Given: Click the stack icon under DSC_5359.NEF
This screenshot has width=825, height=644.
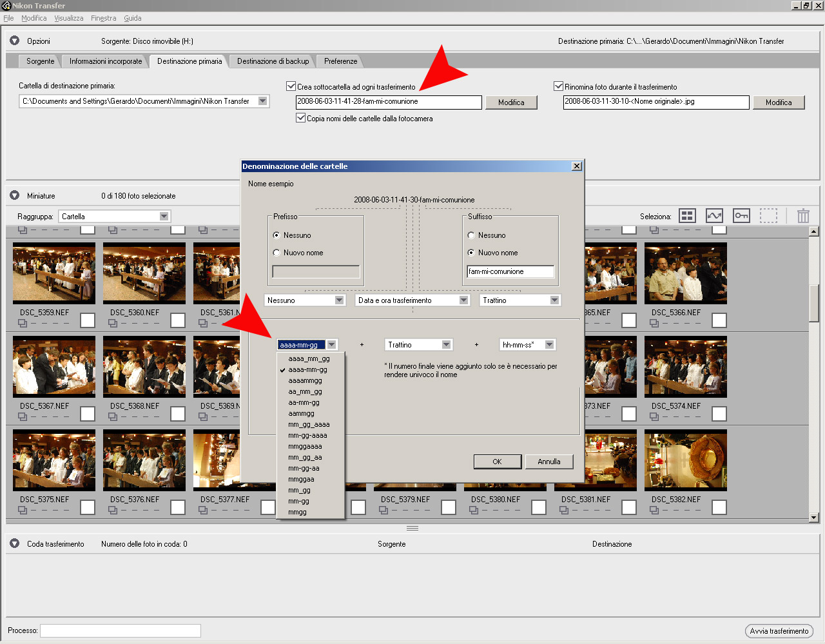Looking at the screenshot, I should click(x=23, y=324).
